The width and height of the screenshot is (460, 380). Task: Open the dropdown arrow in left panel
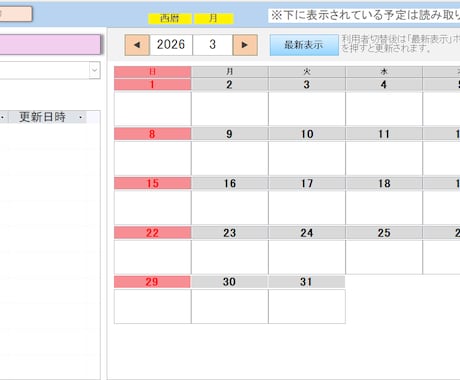coord(95,70)
